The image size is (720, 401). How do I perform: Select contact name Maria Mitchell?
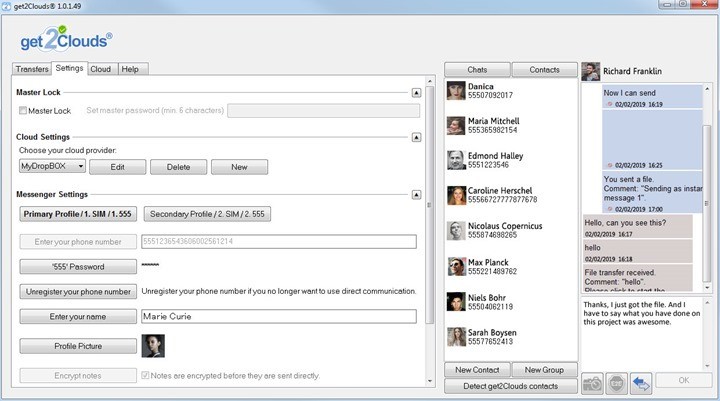click(494, 121)
